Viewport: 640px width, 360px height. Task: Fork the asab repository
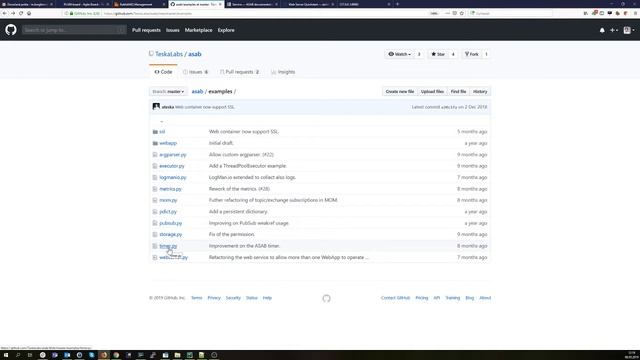tap(471, 54)
